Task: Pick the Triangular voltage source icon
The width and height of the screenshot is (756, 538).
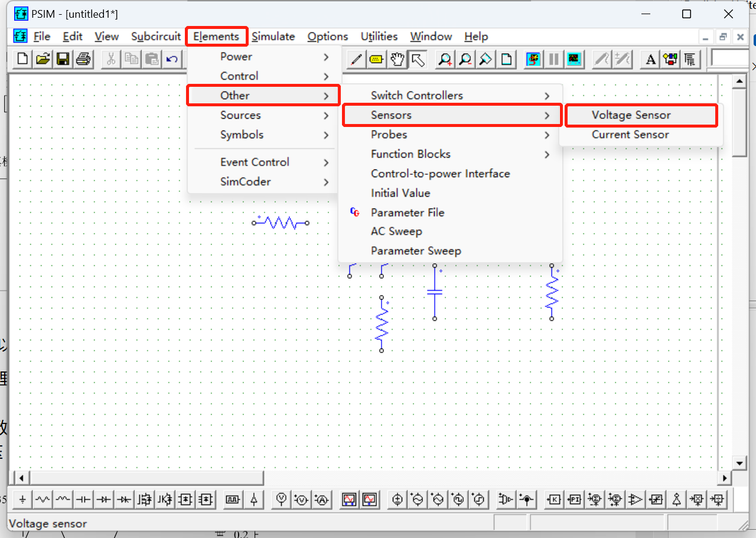Action: 438,500
